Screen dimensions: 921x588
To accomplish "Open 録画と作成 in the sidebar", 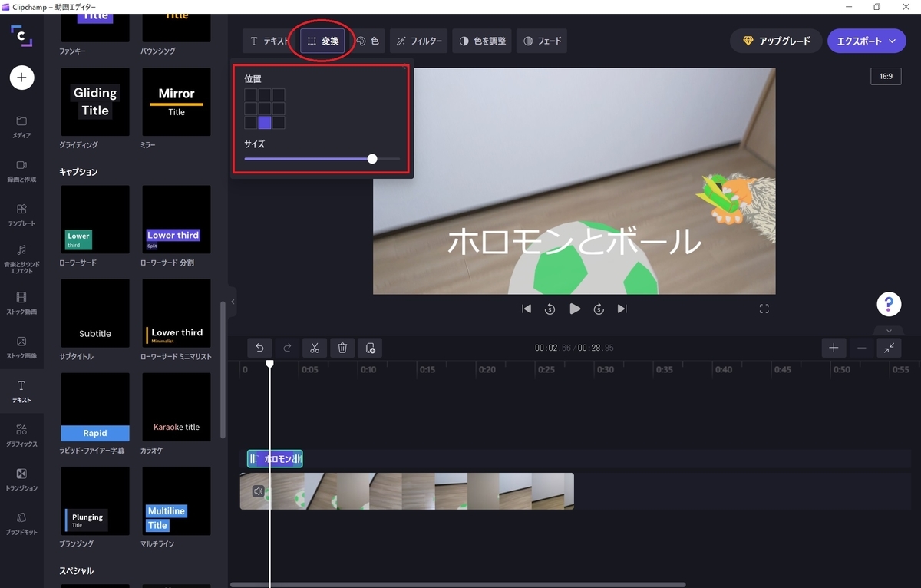I will pyautogui.click(x=21, y=170).
